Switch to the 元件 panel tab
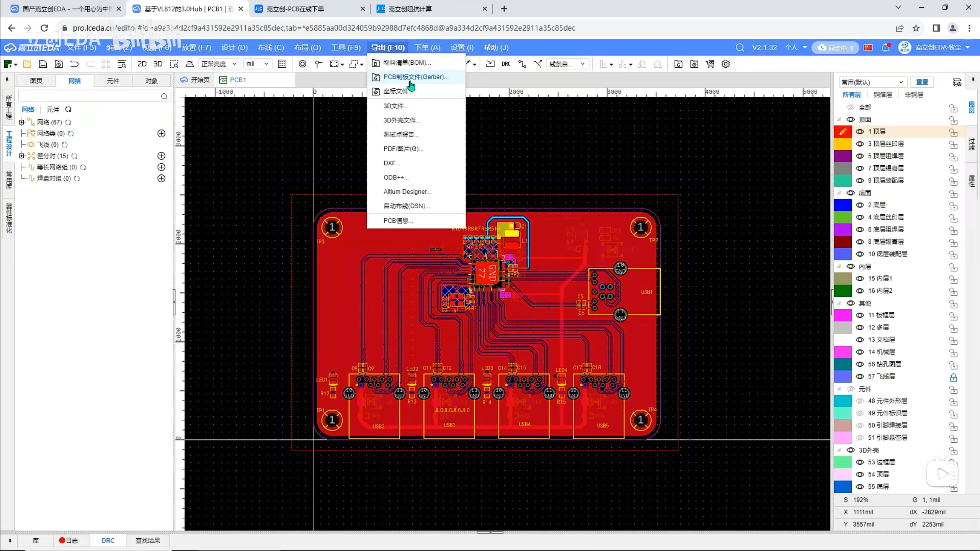980x551 pixels. pyautogui.click(x=113, y=81)
